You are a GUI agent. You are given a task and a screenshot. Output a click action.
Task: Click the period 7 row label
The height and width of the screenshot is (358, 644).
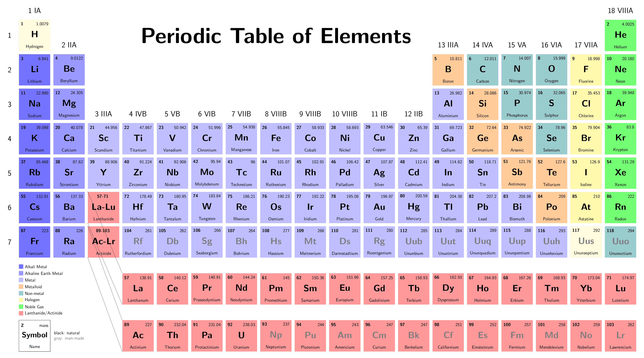tap(10, 242)
